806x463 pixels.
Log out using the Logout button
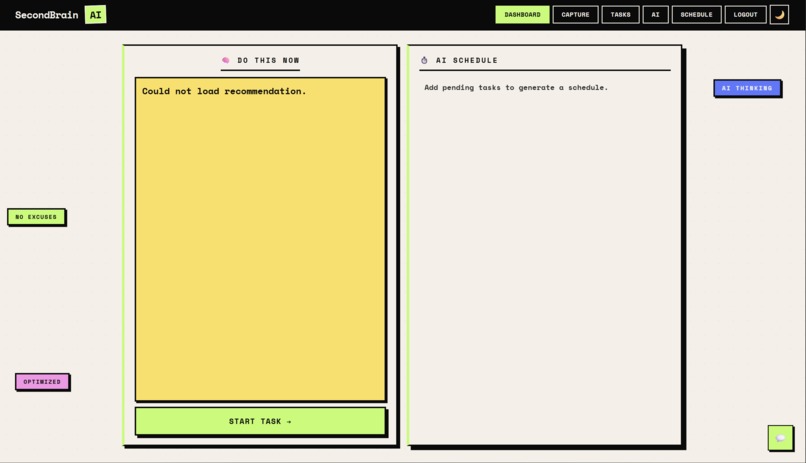point(745,14)
